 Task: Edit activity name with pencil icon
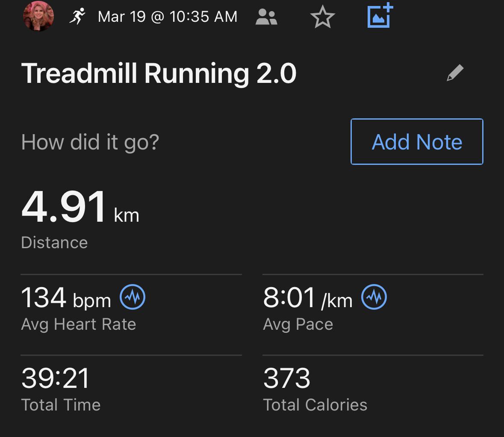tap(455, 73)
